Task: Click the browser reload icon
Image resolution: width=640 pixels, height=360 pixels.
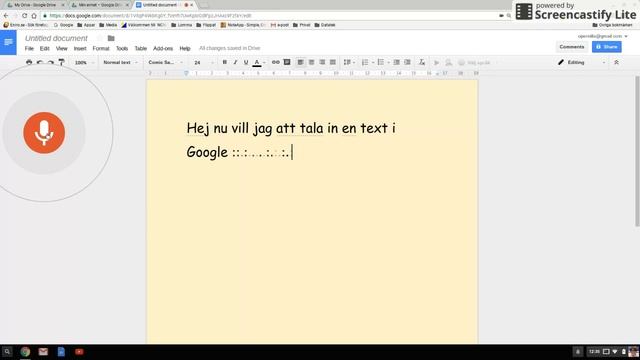Action: (x=24, y=16)
